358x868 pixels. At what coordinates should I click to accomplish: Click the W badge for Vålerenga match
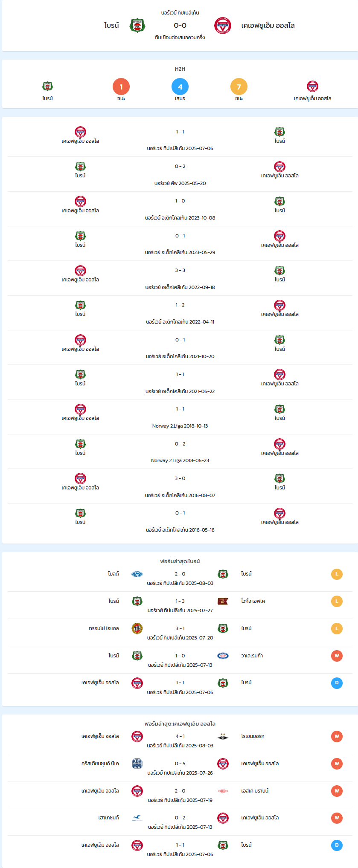pos(337,656)
